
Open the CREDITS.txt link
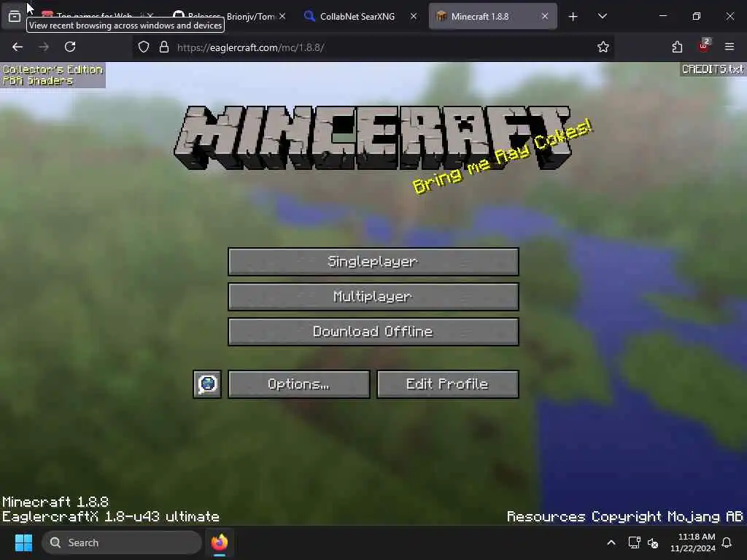coord(712,69)
